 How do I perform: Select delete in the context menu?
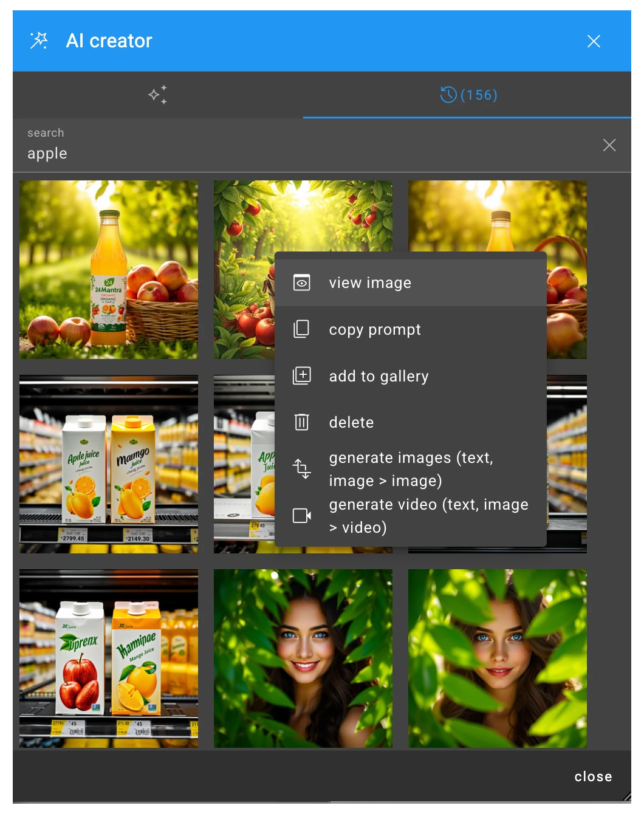coord(351,422)
